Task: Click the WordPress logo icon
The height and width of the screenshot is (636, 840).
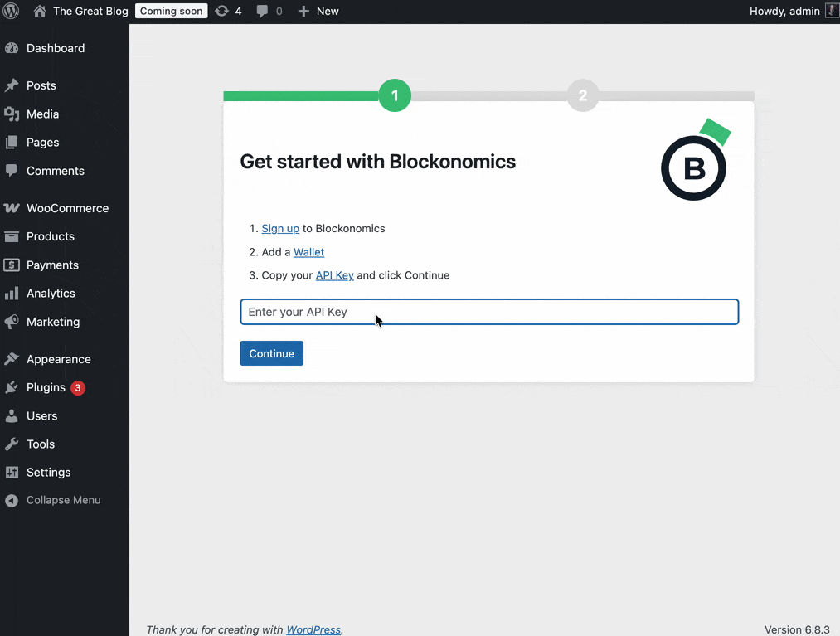Action: click(12, 12)
